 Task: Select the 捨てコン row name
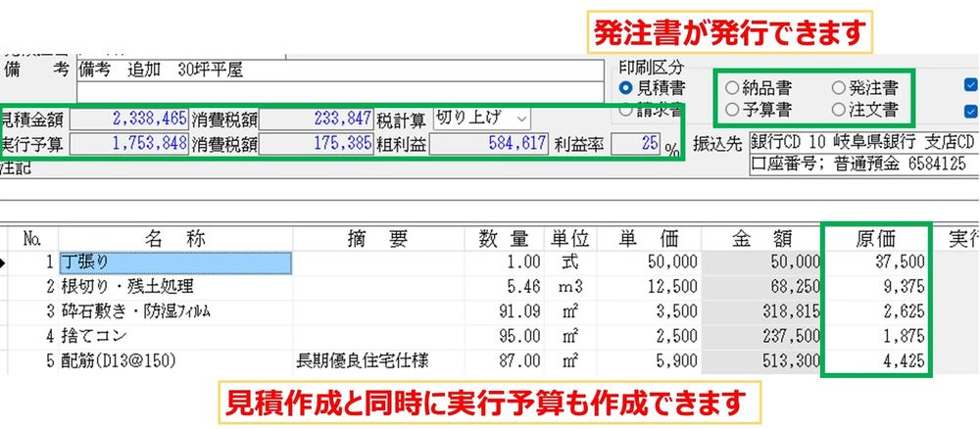[175, 336]
